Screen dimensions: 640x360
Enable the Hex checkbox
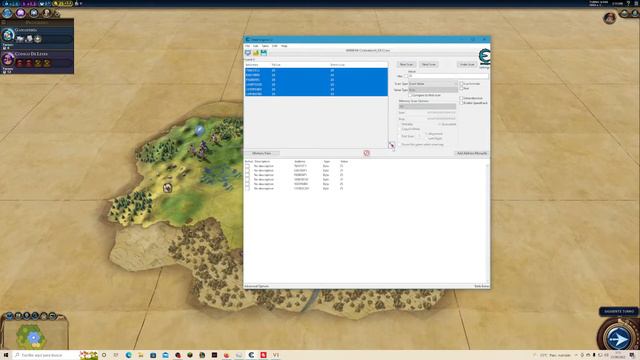406,76
